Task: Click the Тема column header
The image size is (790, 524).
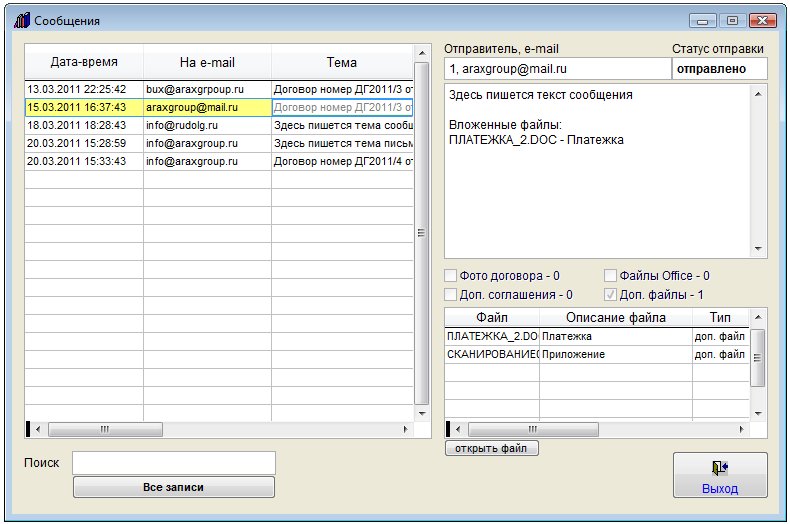Action: tap(341, 62)
